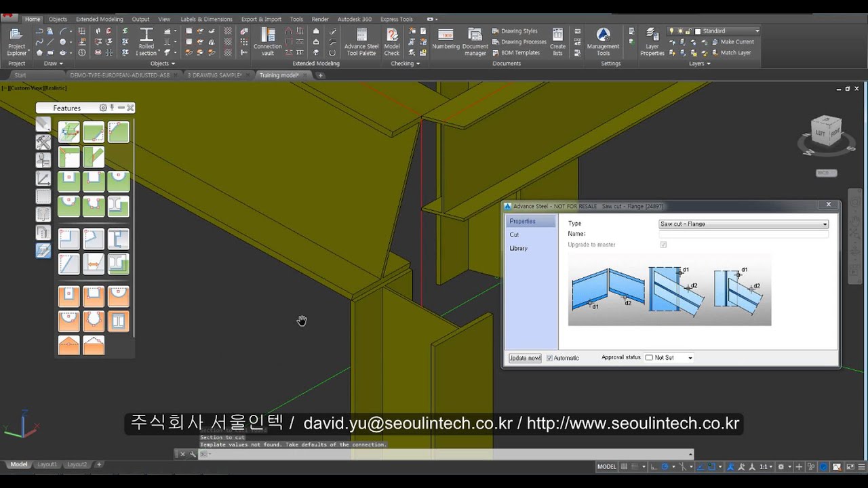Open the Type dropdown Saw cut - Flange

coord(744,224)
